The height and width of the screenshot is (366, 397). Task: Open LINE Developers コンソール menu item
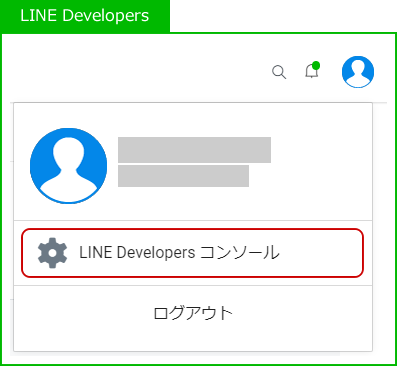[x=192, y=253]
